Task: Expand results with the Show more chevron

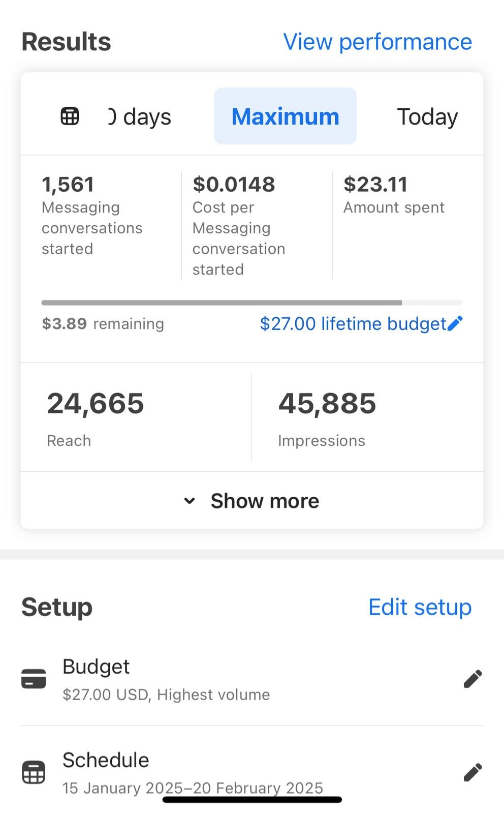Action: click(x=190, y=501)
